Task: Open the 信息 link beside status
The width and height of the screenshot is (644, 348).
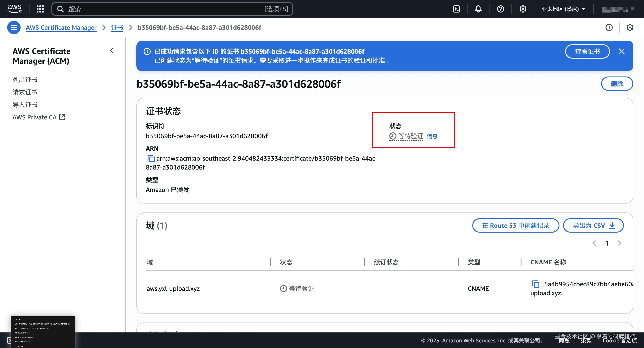Action: pyautogui.click(x=432, y=136)
